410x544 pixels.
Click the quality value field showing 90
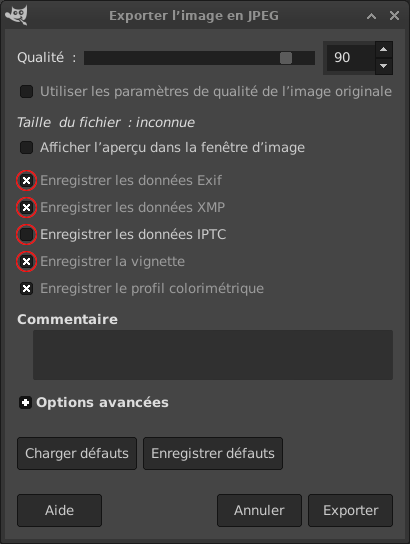350,58
